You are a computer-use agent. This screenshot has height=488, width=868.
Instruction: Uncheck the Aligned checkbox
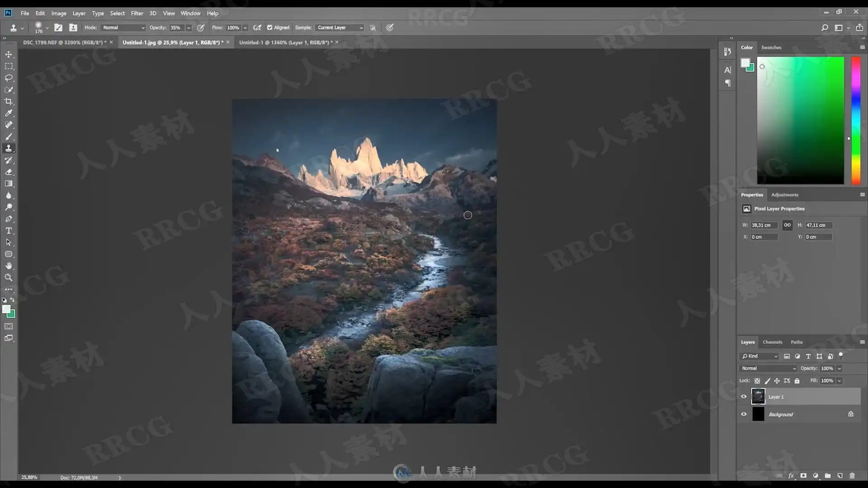click(x=270, y=28)
